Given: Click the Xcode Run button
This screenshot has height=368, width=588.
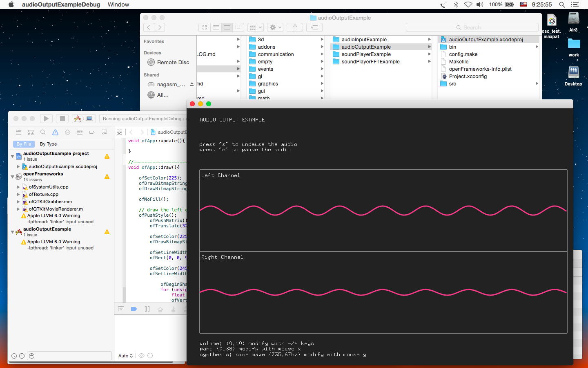Looking at the screenshot, I should pyautogui.click(x=46, y=119).
